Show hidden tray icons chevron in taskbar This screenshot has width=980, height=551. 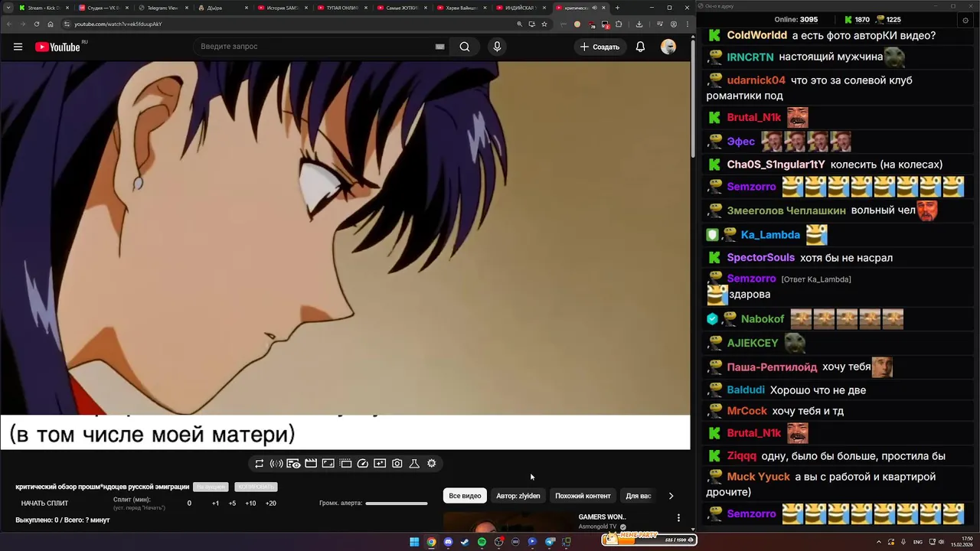click(878, 542)
